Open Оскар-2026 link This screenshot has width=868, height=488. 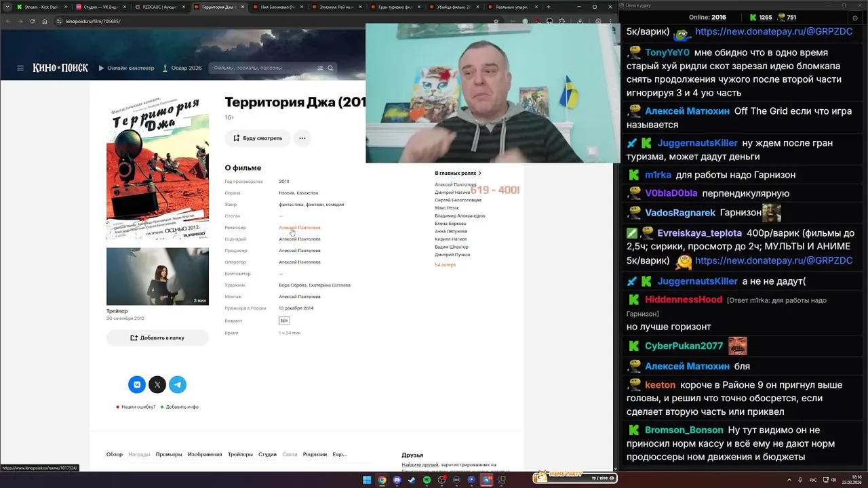183,68
